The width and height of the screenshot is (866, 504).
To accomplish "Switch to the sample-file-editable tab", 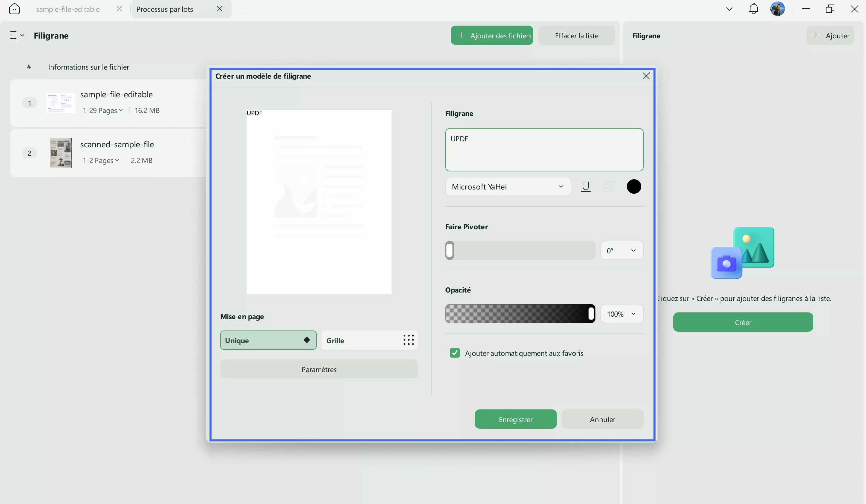I will click(68, 9).
